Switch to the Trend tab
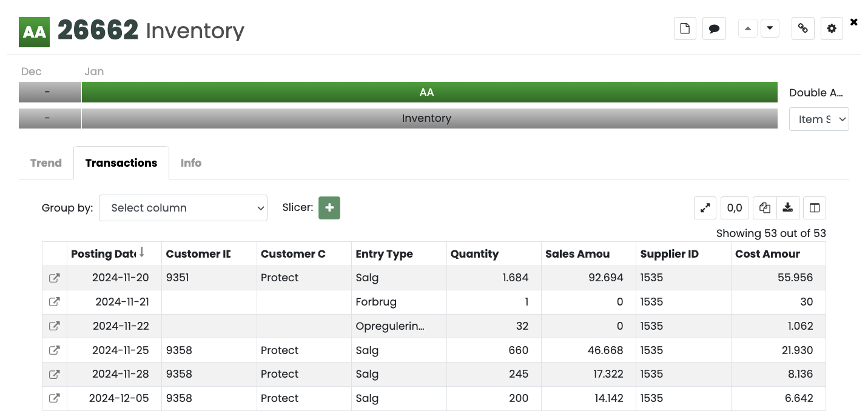 pyautogui.click(x=46, y=163)
